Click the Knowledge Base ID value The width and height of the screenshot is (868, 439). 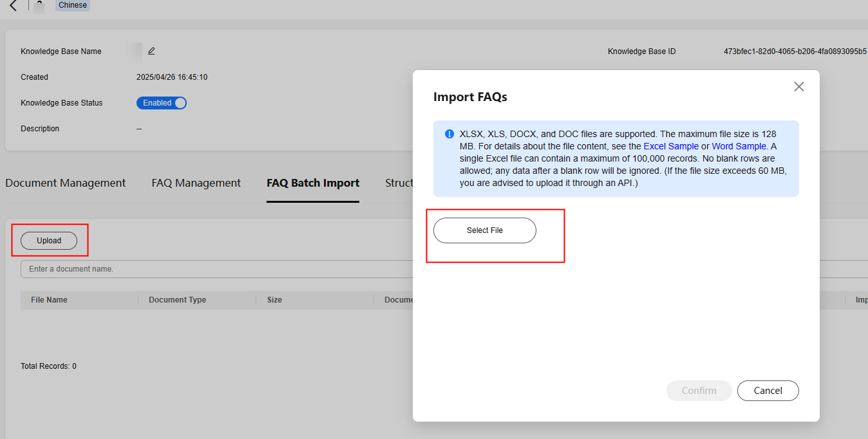[x=795, y=51]
